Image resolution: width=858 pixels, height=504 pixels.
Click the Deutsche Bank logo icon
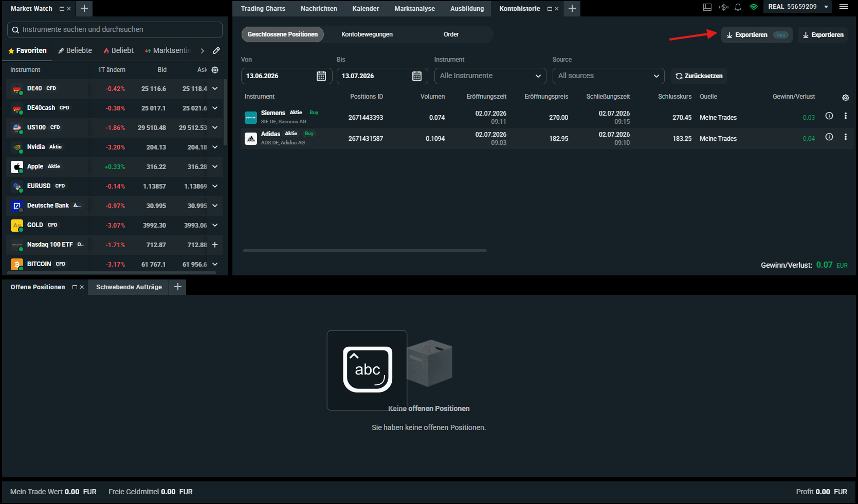tap(17, 206)
